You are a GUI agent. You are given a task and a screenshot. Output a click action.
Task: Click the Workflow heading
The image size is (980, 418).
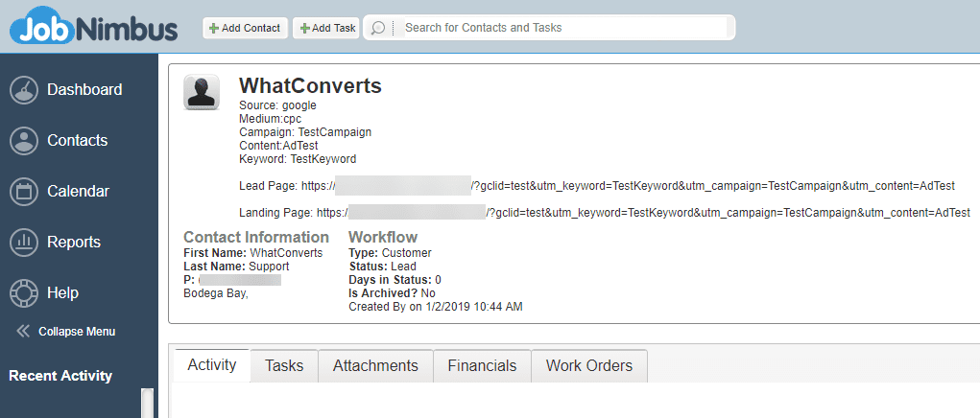[383, 237]
